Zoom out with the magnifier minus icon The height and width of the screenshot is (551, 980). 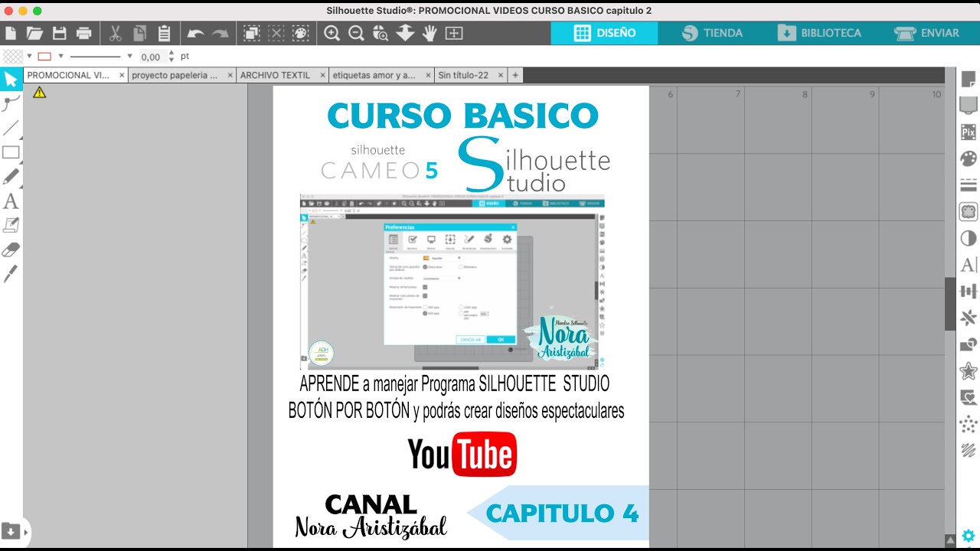point(356,34)
